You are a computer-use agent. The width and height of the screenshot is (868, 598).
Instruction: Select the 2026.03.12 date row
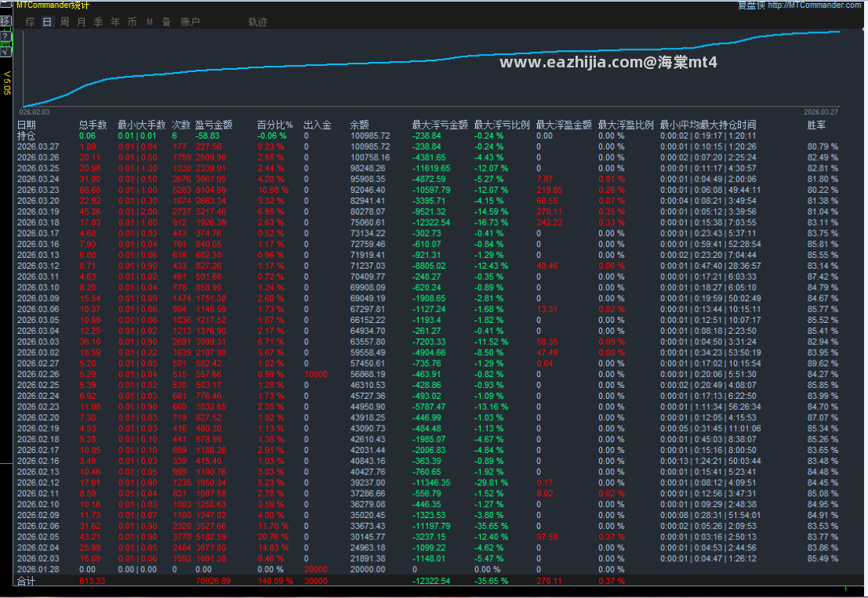[38, 266]
